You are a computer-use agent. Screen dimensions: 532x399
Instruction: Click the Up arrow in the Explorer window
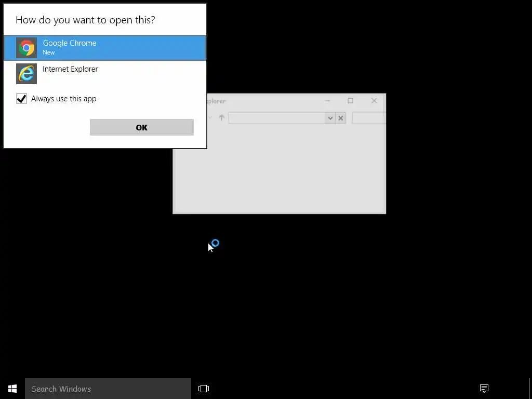[221, 118]
